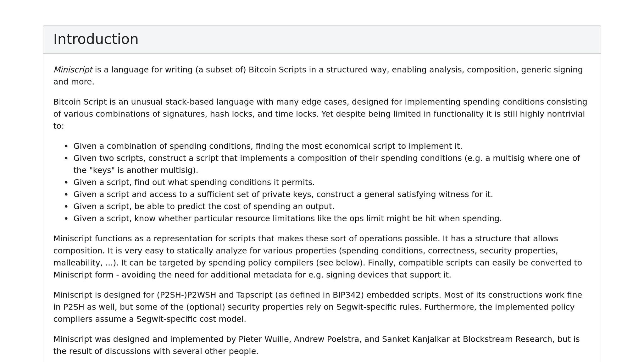The height and width of the screenshot is (362, 644).
Task: Click the bullet about most economical script
Action: point(268,146)
